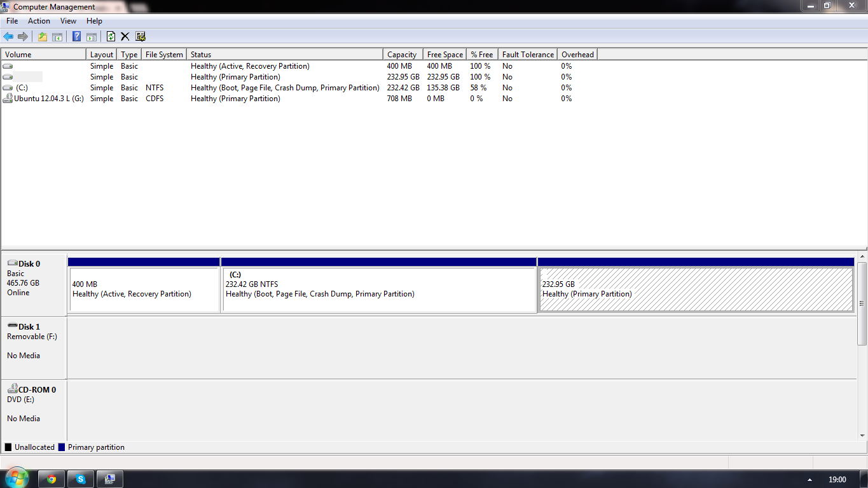This screenshot has width=868, height=488.
Task: Click the CD-ROM 0 disc icon
Action: [x=12, y=389]
